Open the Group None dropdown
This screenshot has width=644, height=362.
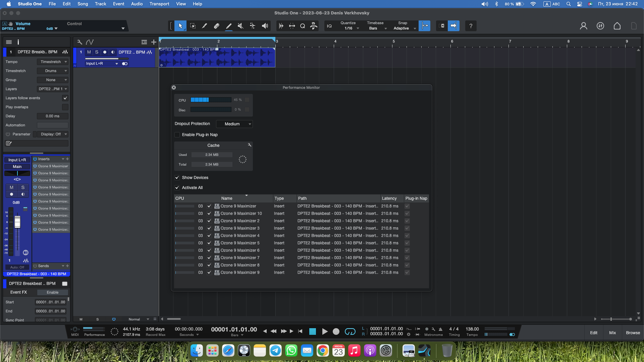tap(53, 80)
